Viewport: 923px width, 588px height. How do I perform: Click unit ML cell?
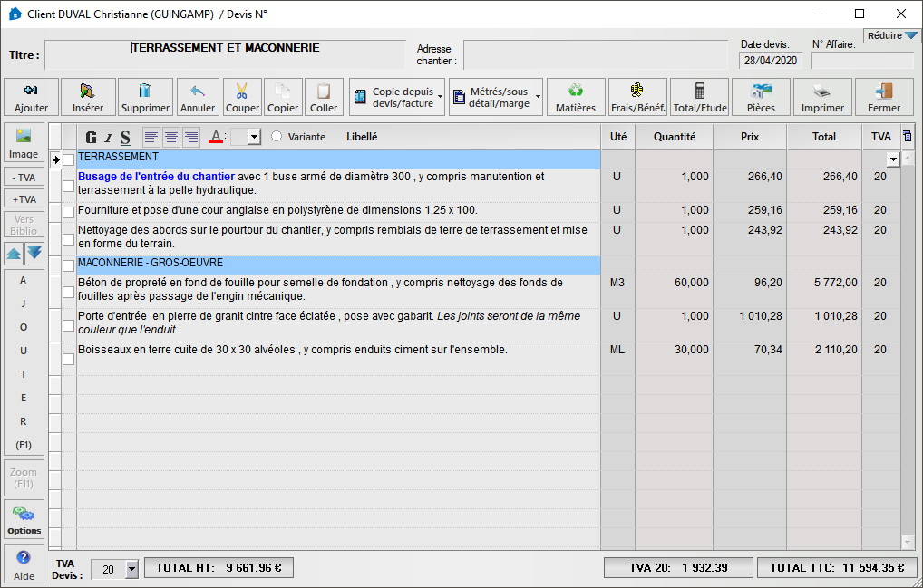617,359
